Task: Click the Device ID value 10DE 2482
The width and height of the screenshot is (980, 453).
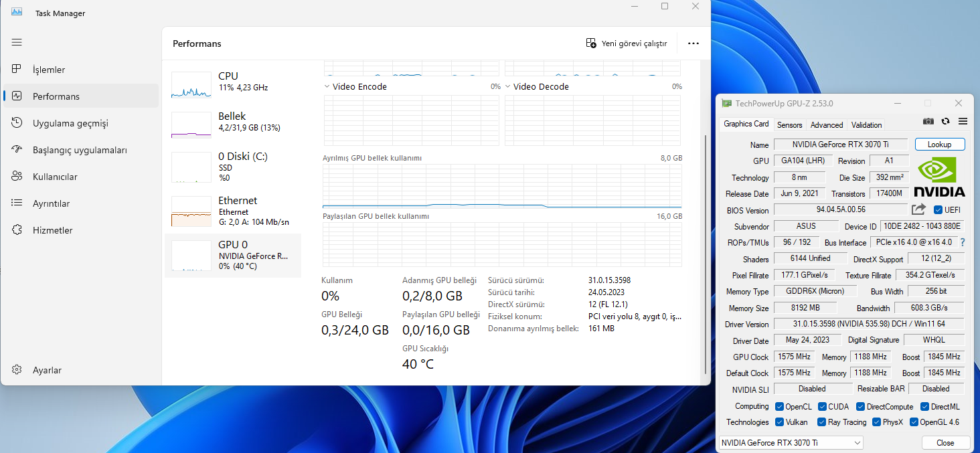Action: (922, 226)
